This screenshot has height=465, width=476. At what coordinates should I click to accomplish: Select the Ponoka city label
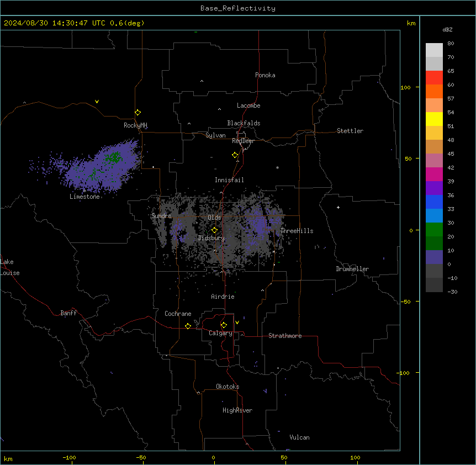click(x=265, y=75)
